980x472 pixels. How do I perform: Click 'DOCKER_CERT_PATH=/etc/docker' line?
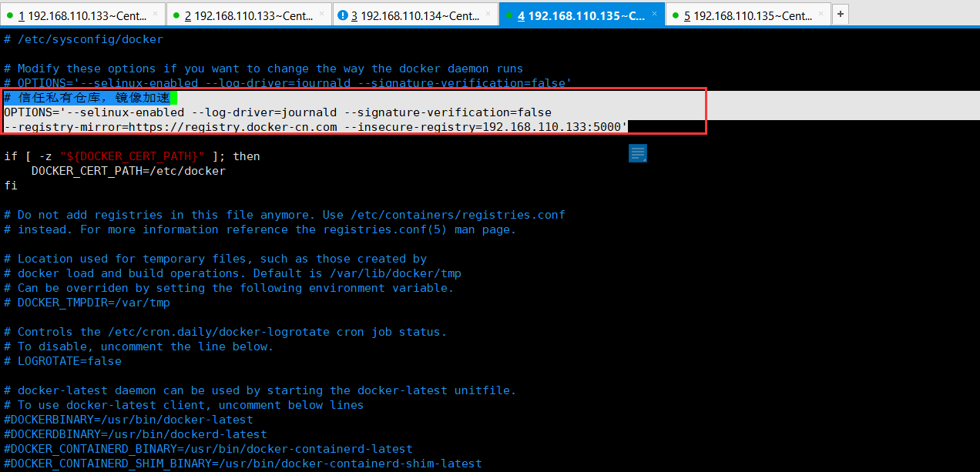[128, 171]
